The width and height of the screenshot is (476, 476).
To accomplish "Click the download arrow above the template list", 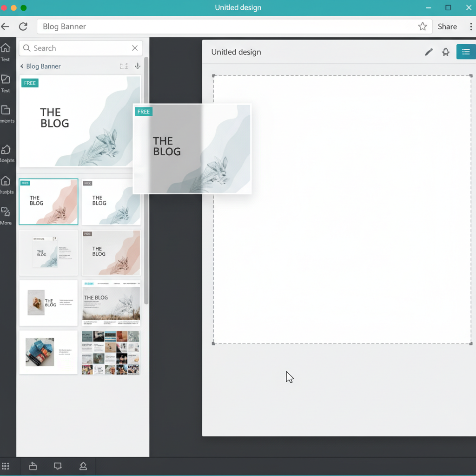I will 138,66.
